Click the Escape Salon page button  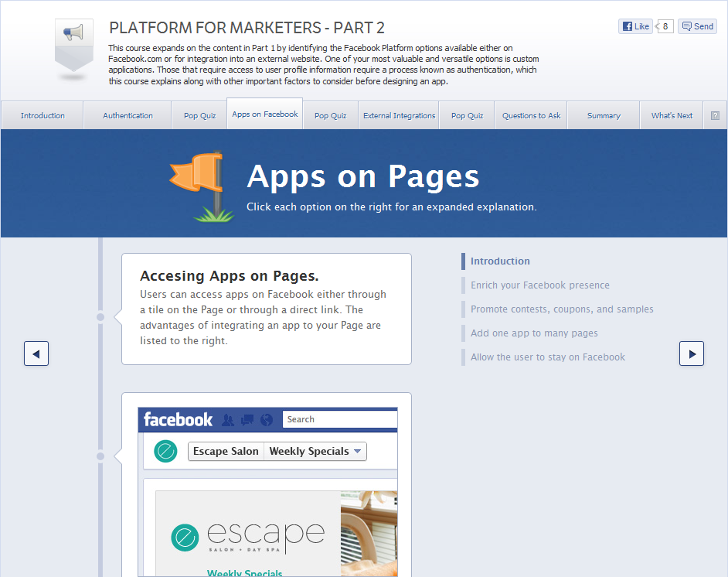[x=226, y=451]
